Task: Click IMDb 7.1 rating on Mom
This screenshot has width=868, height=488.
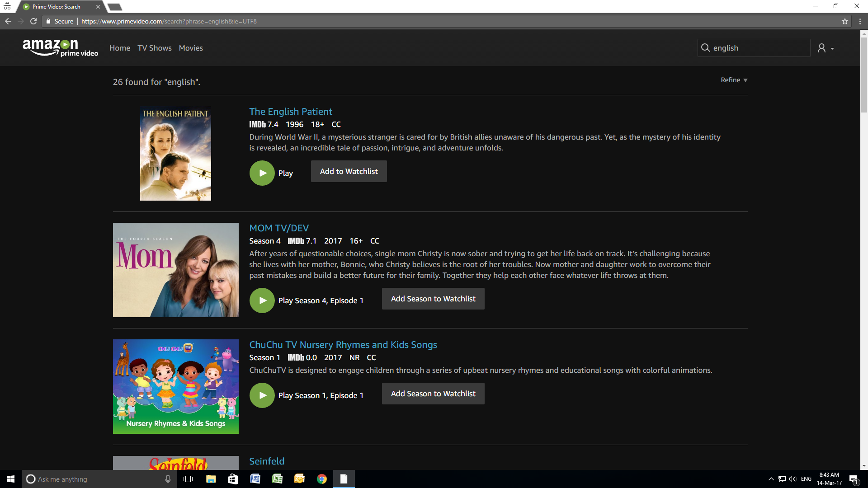Action: (x=302, y=241)
